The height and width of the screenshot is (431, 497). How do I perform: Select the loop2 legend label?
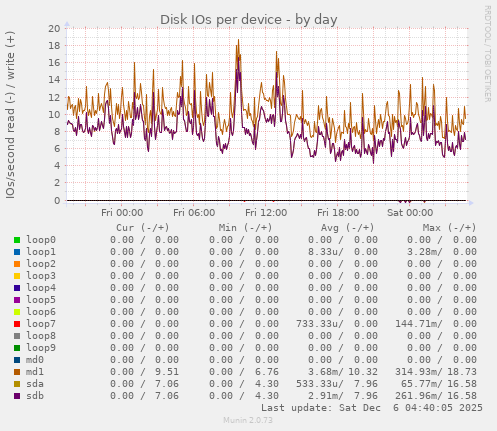tap(41, 264)
